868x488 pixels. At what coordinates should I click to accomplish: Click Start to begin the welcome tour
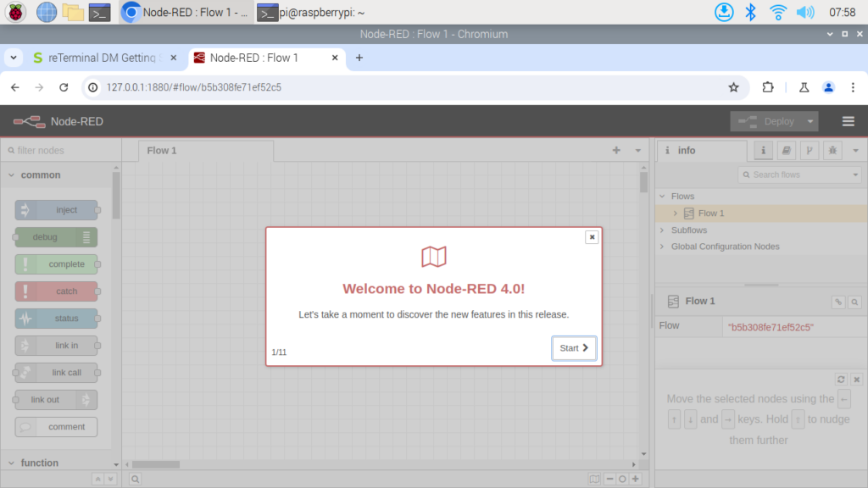coord(574,348)
